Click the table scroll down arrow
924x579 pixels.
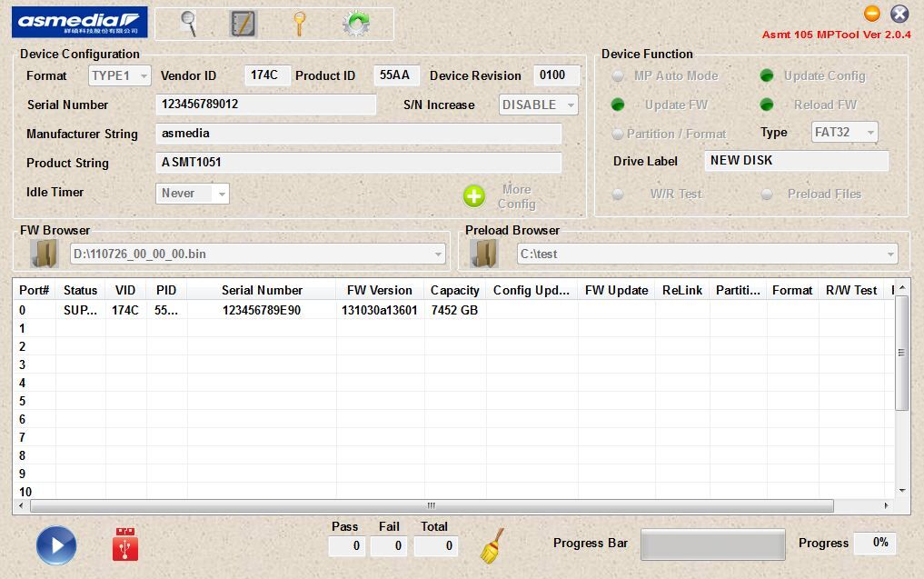point(902,491)
